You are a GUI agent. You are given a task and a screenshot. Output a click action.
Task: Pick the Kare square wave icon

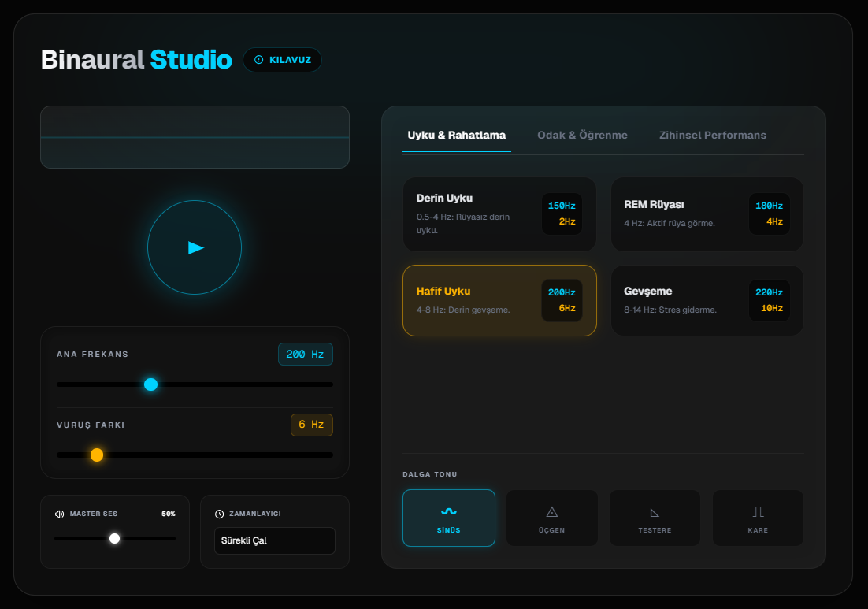[x=758, y=511]
